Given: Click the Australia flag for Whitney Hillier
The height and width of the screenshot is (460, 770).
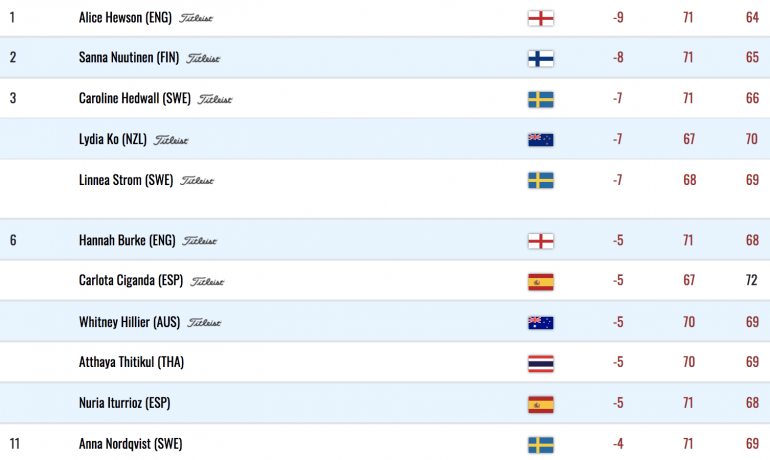Looking at the screenshot, I should 541,323.
